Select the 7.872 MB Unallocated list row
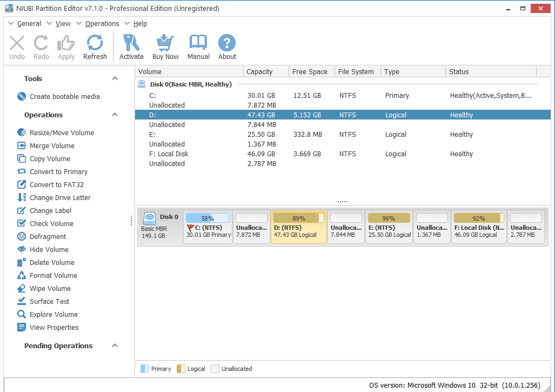Screen dimensions: 555x392 point(343,105)
